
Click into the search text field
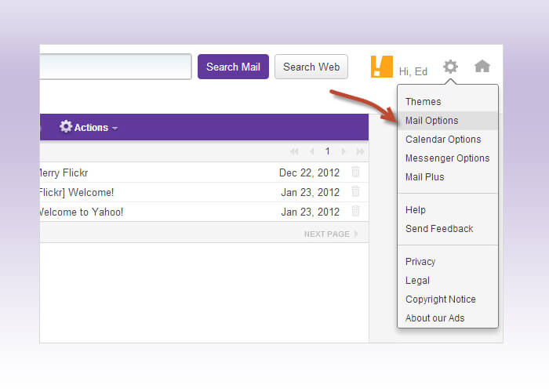point(115,67)
